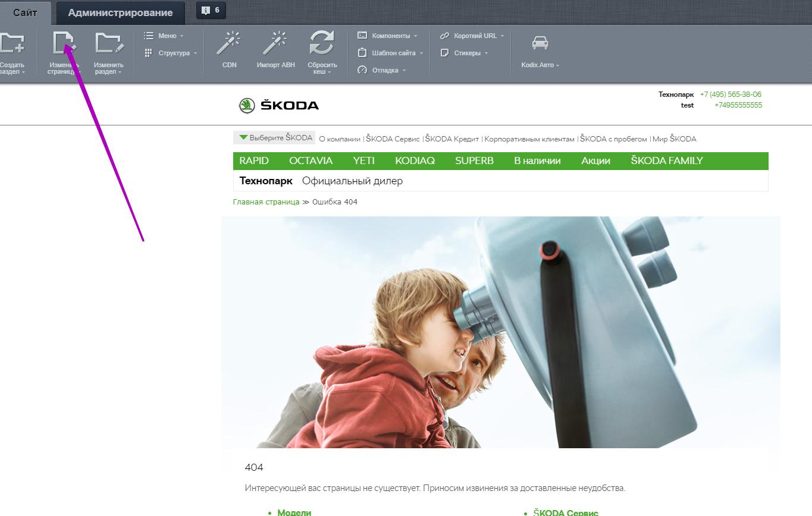Expand the Изменить раздел dropdown arrow
The width and height of the screenshot is (812, 516).
[120, 73]
